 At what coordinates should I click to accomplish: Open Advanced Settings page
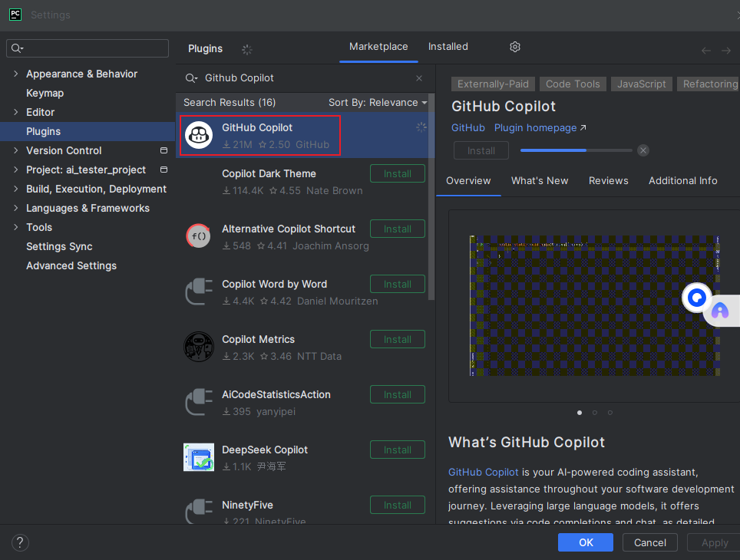pos(71,265)
